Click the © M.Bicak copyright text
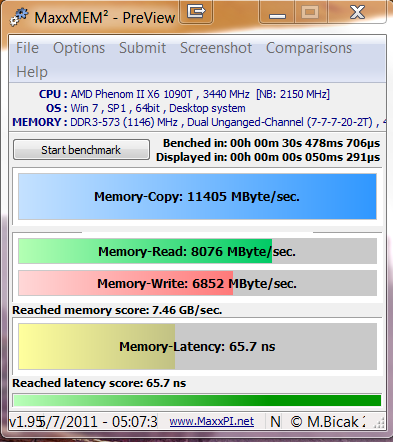The width and height of the screenshot is (393, 442). (x=328, y=422)
